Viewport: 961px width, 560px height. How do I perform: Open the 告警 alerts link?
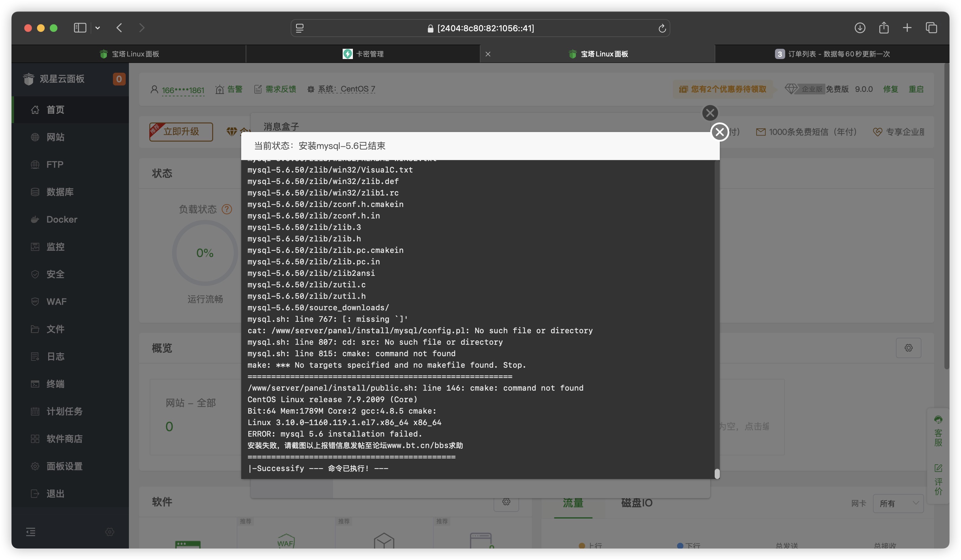229,89
